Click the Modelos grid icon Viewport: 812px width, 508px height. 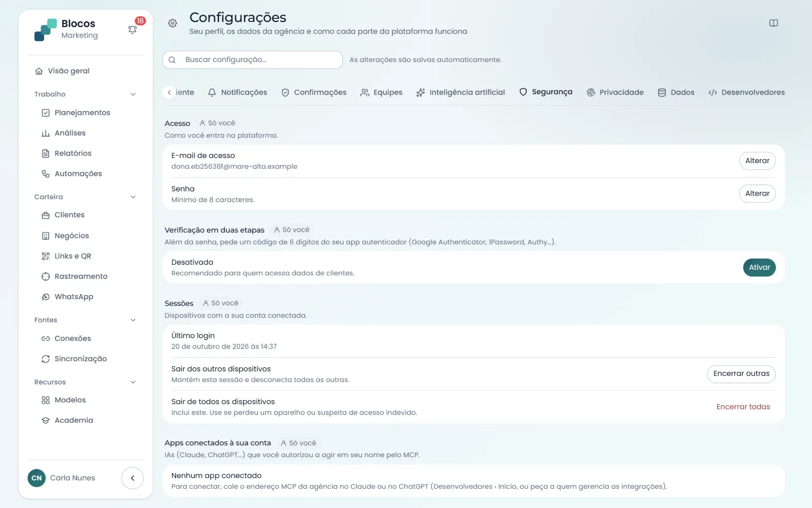(x=46, y=400)
